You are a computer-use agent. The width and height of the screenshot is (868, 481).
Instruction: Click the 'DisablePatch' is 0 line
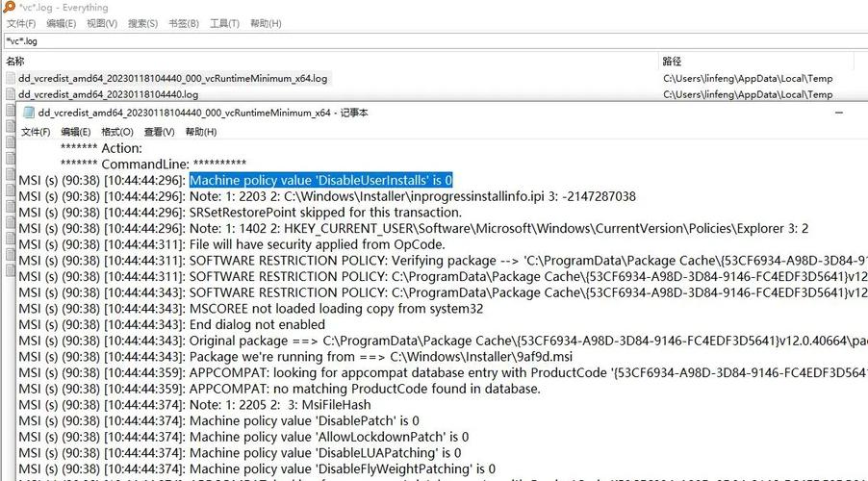[218, 421]
